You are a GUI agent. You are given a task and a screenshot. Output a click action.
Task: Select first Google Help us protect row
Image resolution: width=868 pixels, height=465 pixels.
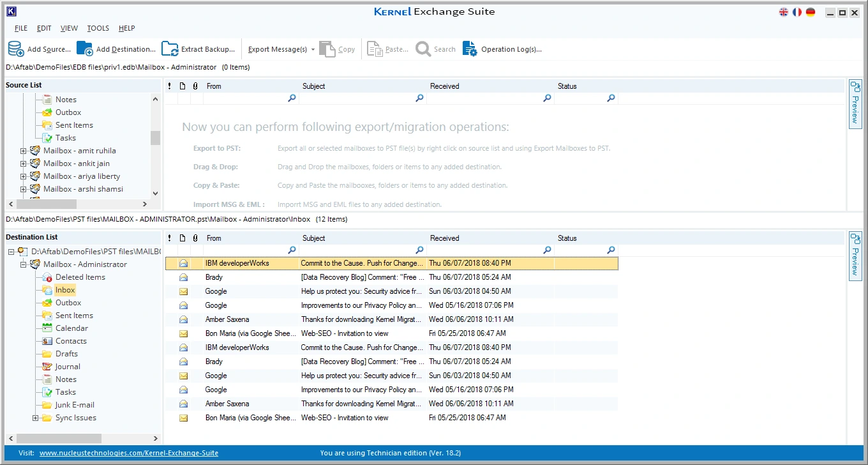point(392,291)
